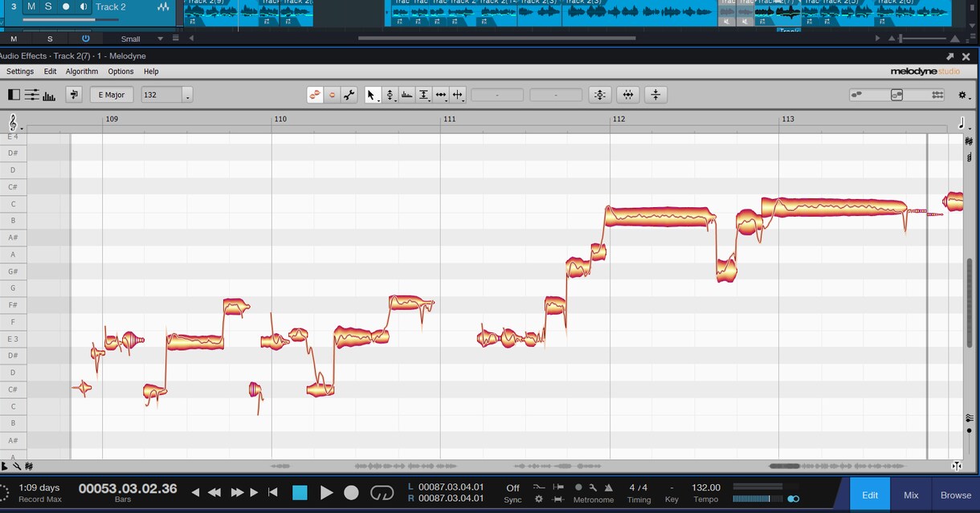Open the tempo 132 dropdown arrow
The width and height of the screenshot is (980, 513).
pos(187,96)
